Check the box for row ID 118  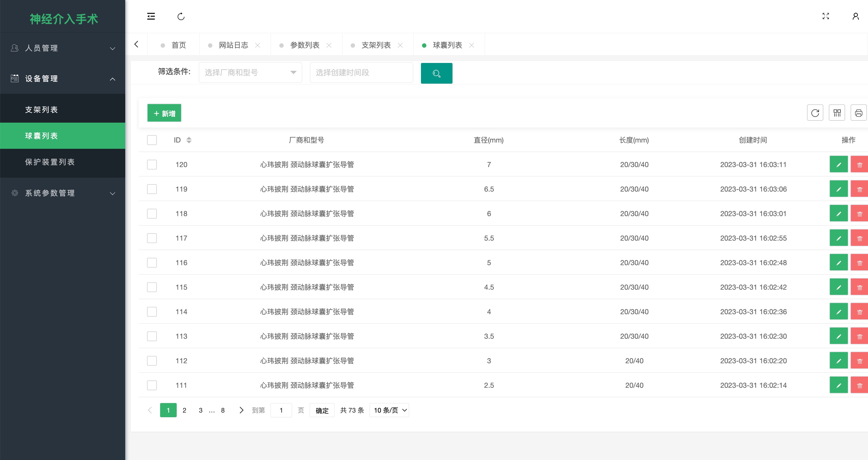pos(152,213)
